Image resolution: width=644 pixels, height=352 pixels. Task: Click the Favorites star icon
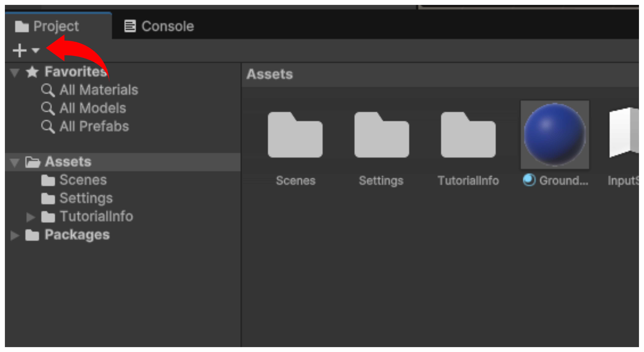click(32, 72)
